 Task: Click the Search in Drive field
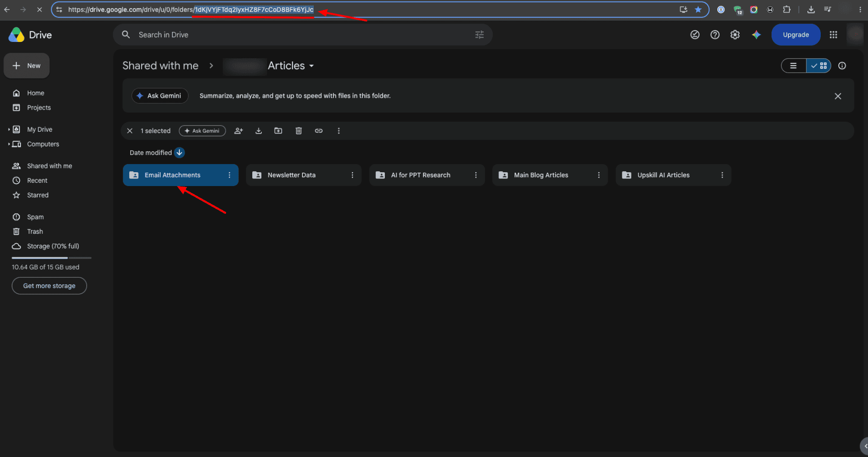tap(303, 35)
